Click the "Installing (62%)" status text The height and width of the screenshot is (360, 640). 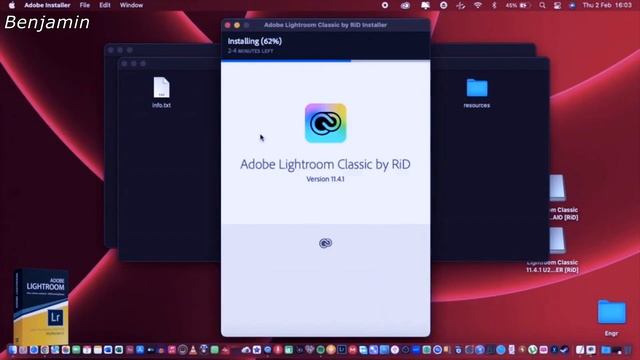pos(255,41)
